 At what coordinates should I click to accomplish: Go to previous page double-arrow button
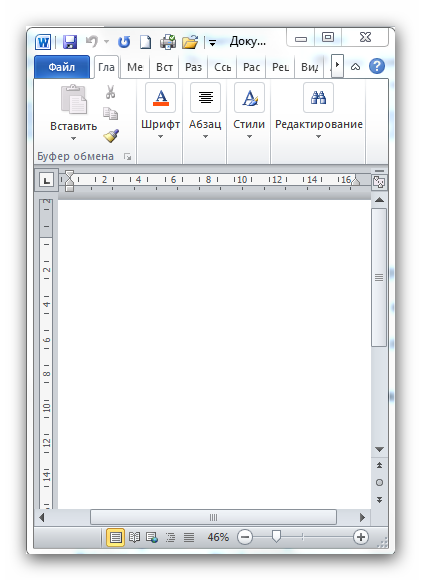tap(379, 465)
